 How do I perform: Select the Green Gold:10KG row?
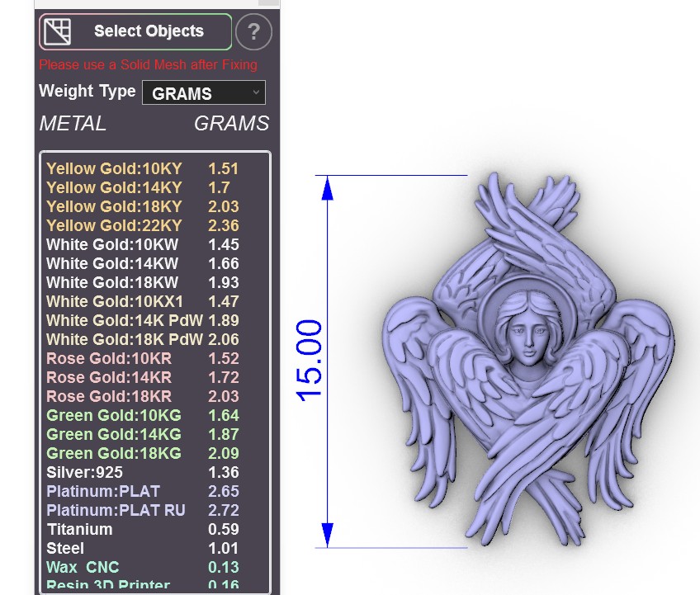pyautogui.click(x=143, y=415)
